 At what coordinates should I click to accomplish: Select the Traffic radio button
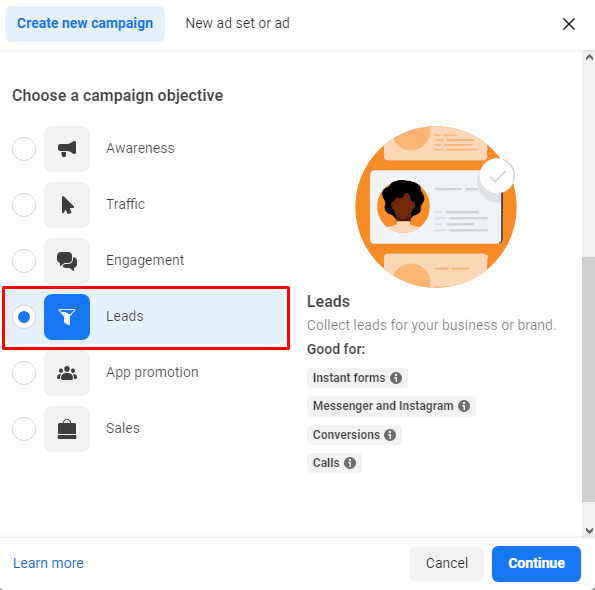[24, 205]
